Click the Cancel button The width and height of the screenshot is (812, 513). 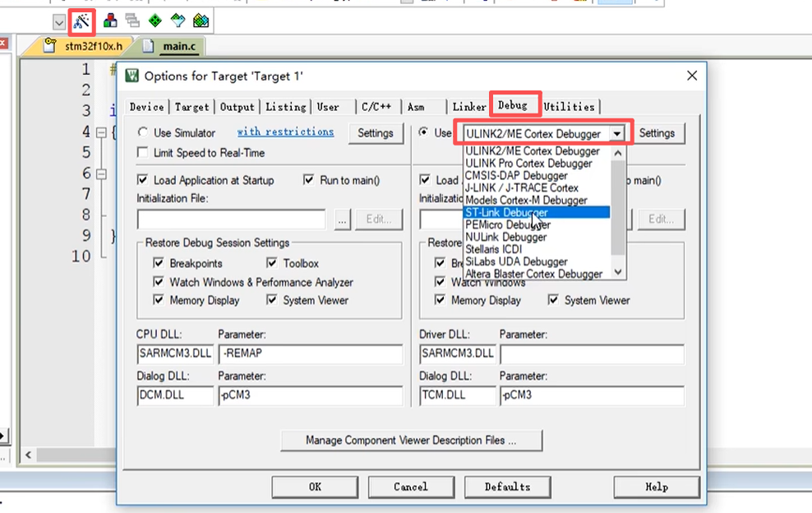411,487
